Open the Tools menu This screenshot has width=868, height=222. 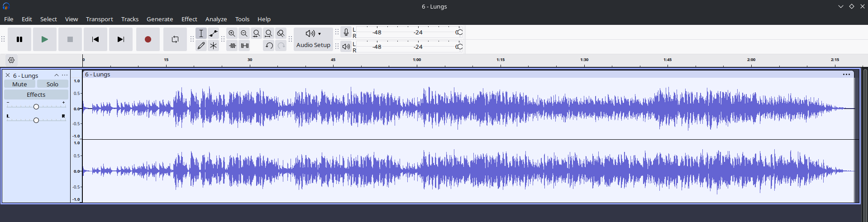pyautogui.click(x=242, y=19)
